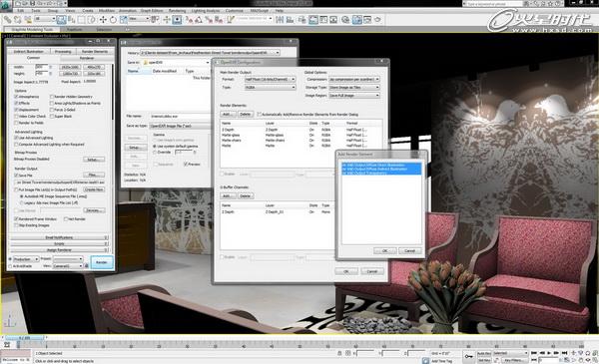This screenshot has height=364, width=599.
Task: Open Edit Named Selection Sets icon
Action: coord(231,20)
